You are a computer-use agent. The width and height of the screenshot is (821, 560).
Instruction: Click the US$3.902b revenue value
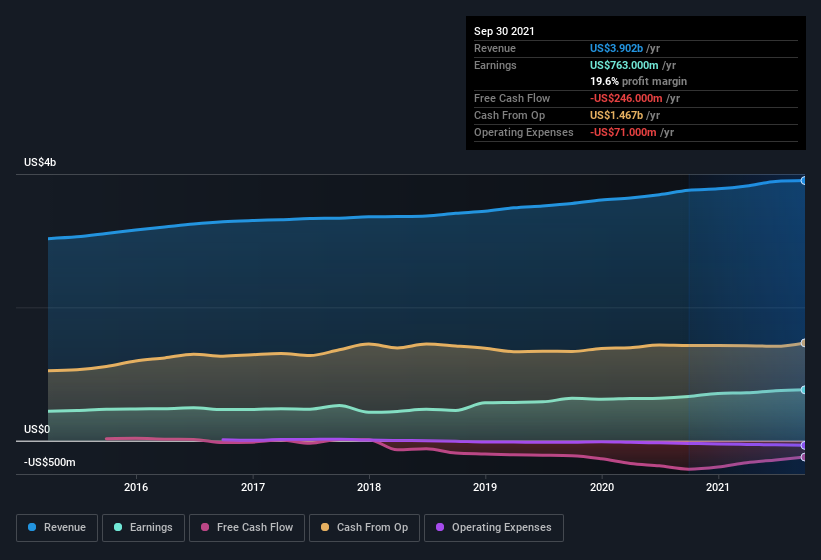pyautogui.click(x=616, y=48)
